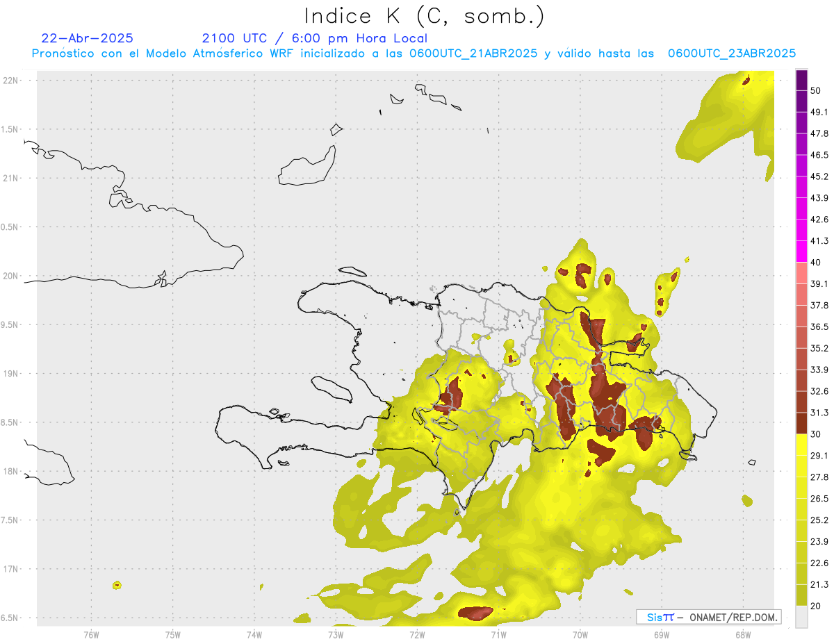Pick the dark brown swatch between 30 and 31.3
The height and width of the screenshot is (644, 834).
[802, 423]
